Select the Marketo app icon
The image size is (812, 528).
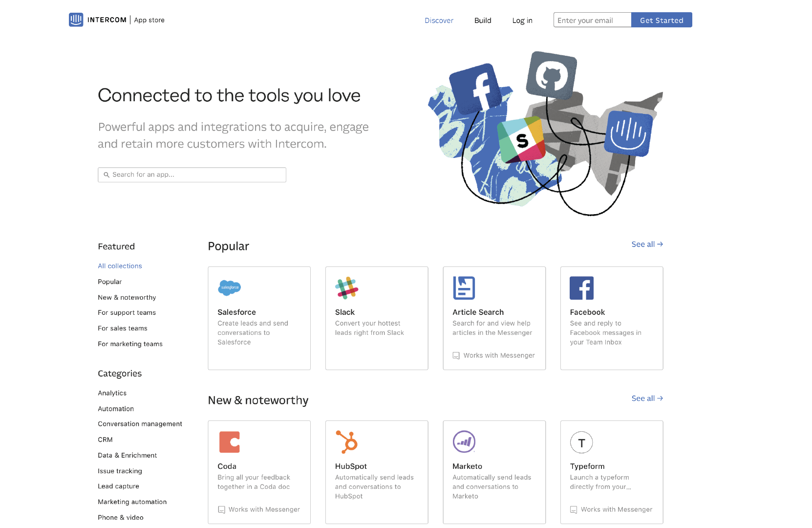click(464, 442)
